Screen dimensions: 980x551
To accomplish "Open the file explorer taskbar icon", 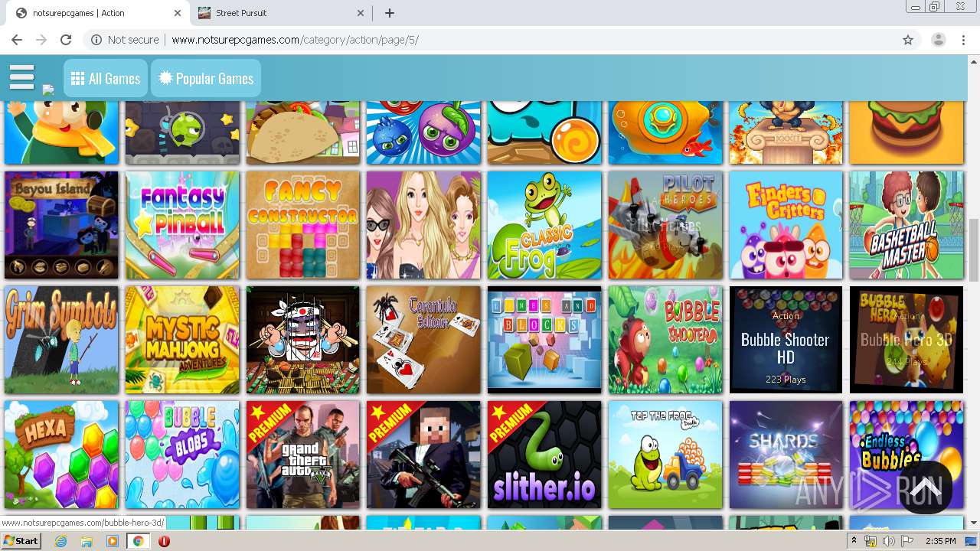I will click(x=87, y=541).
